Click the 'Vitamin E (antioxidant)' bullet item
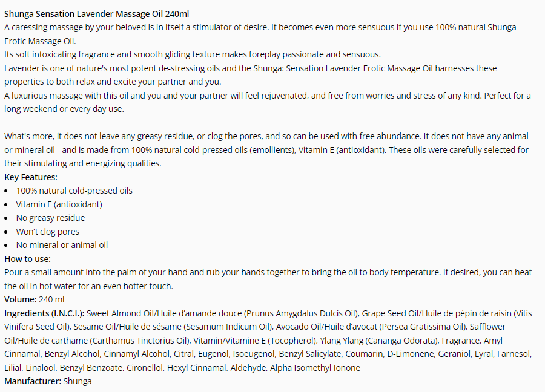Image resolution: width=545 pixels, height=392 pixels. (x=59, y=204)
